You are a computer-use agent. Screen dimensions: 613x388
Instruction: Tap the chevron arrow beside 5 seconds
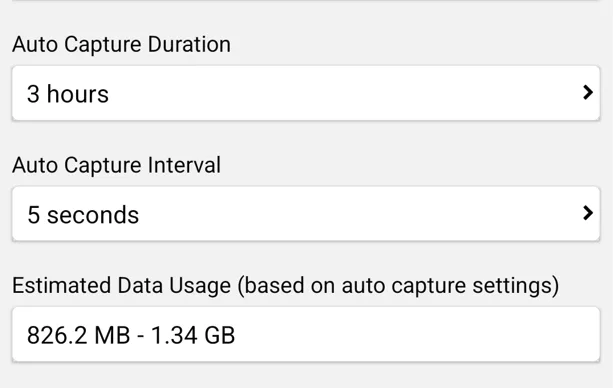point(587,213)
